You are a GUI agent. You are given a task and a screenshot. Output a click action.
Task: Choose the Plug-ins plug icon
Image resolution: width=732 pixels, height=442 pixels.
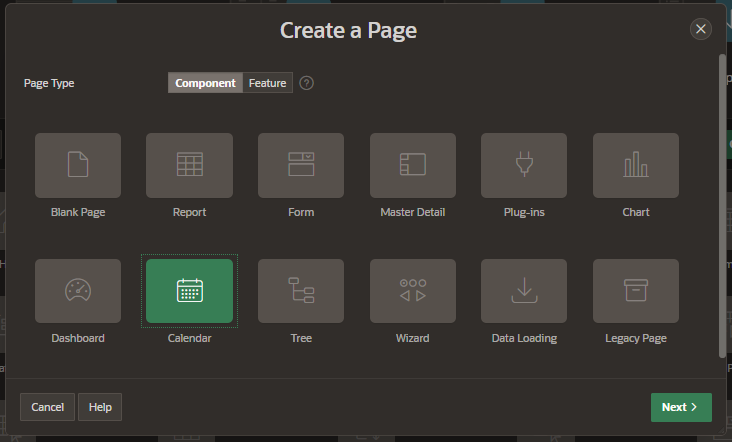[524, 165]
